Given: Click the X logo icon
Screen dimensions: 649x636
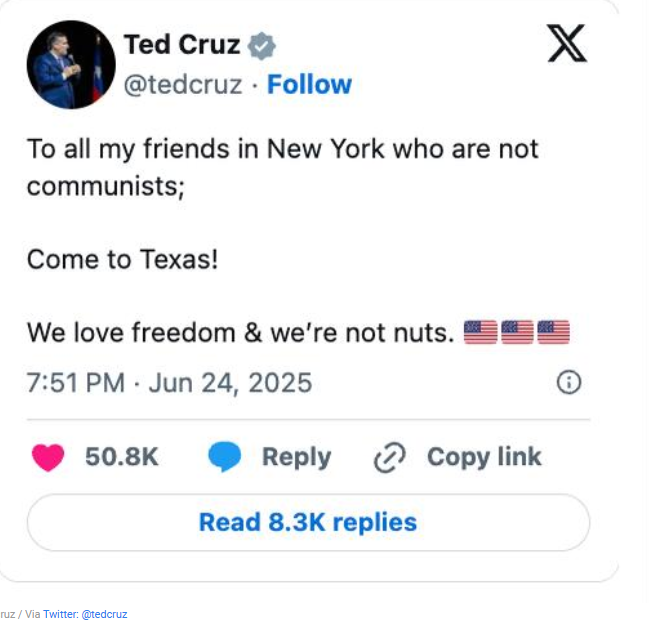Looking at the screenshot, I should 567,44.
